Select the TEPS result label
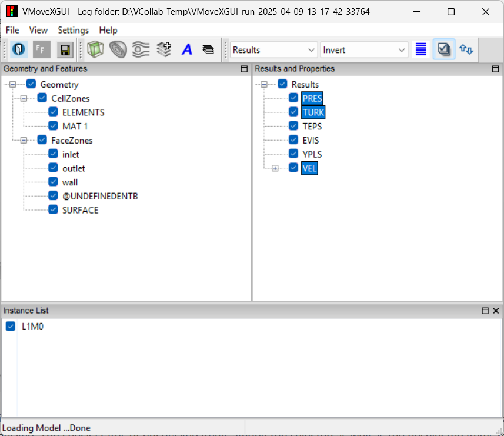504x436 pixels. pos(312,127)
